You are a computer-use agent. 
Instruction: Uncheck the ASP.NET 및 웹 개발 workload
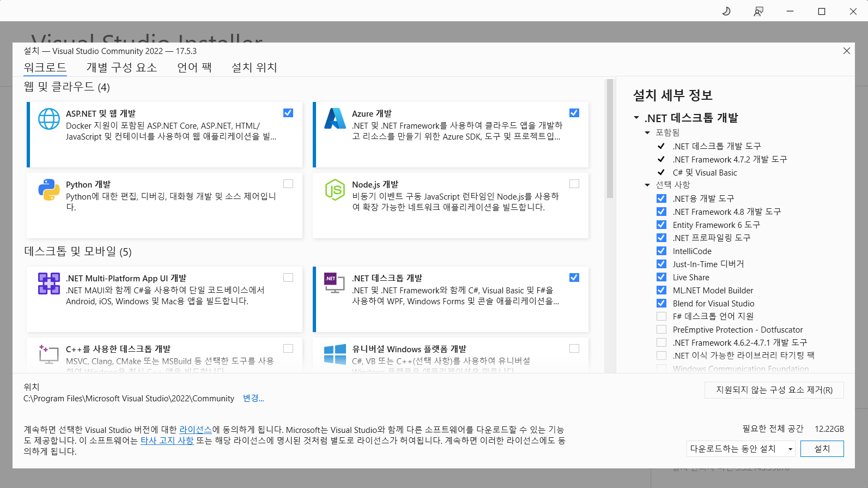[288, 113]
